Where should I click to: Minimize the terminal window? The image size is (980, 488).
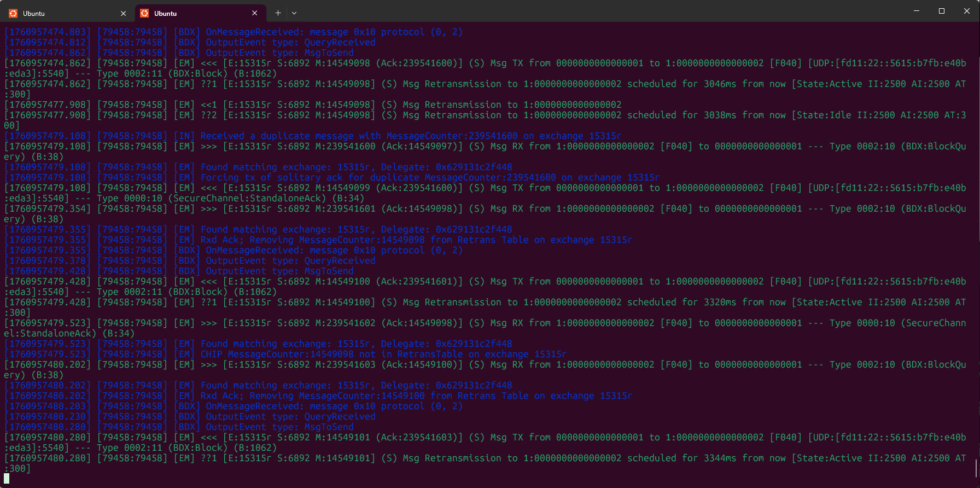[x=917, y=11]
